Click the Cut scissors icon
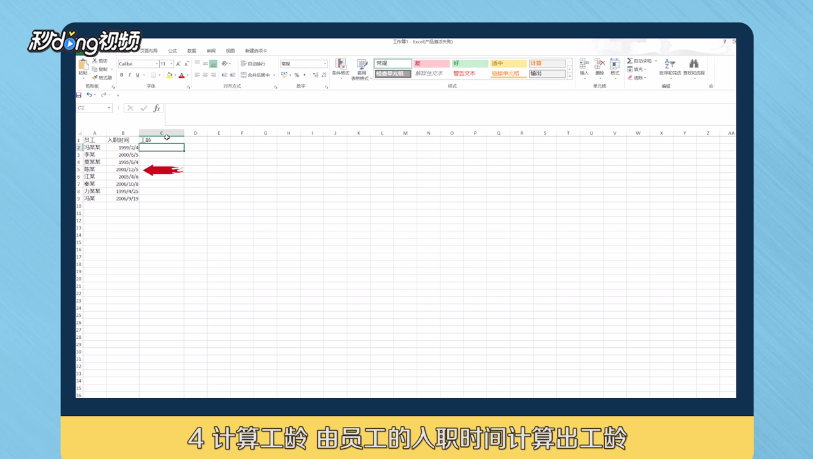Viewport: 813px width, 459px height. 95,61
